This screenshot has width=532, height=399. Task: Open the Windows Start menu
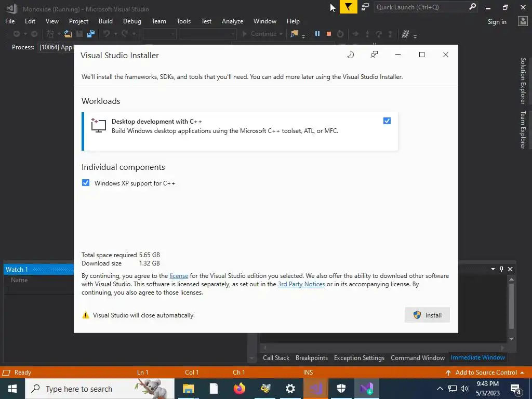12,389
